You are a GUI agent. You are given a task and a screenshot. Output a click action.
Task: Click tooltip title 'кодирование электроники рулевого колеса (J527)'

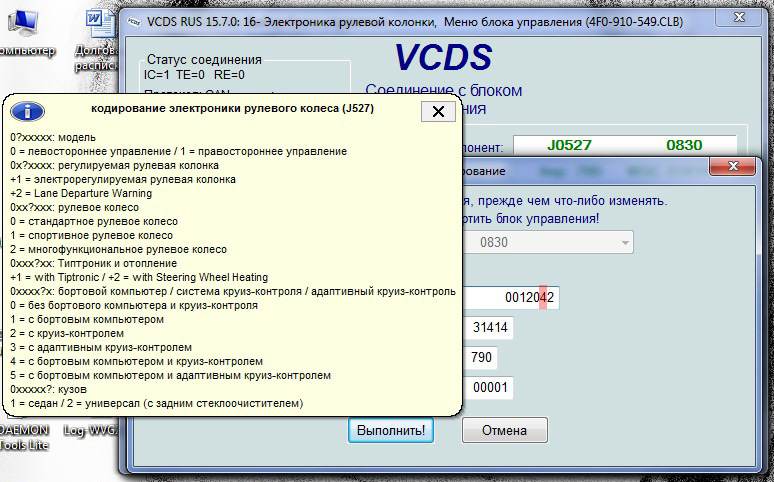232,108
